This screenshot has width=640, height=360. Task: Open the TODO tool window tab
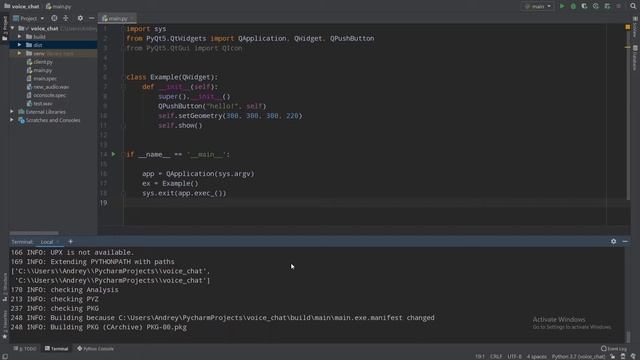[x=25, y=349]
